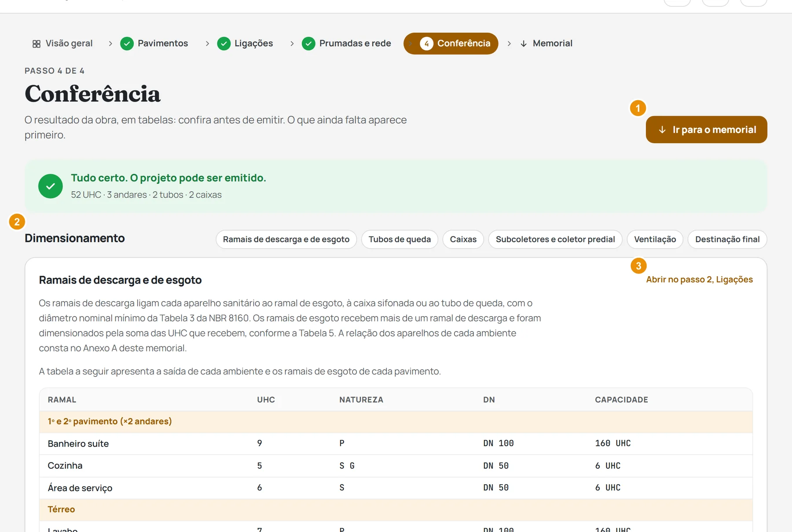Select the Tubos de queda chip
792x532 pixels.
400,240
